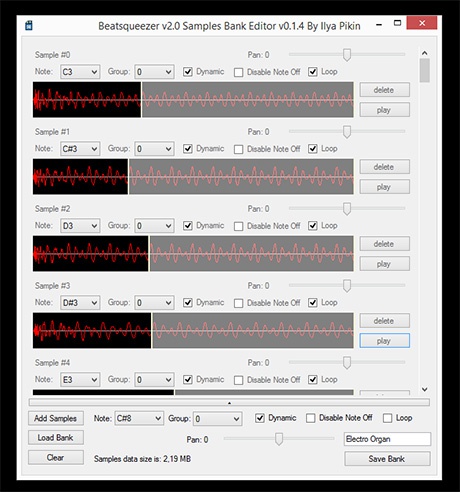Screen dimensions: 460x492
Task: Play Sample #0
Action: pyautogui.click(x=384, y=110)
